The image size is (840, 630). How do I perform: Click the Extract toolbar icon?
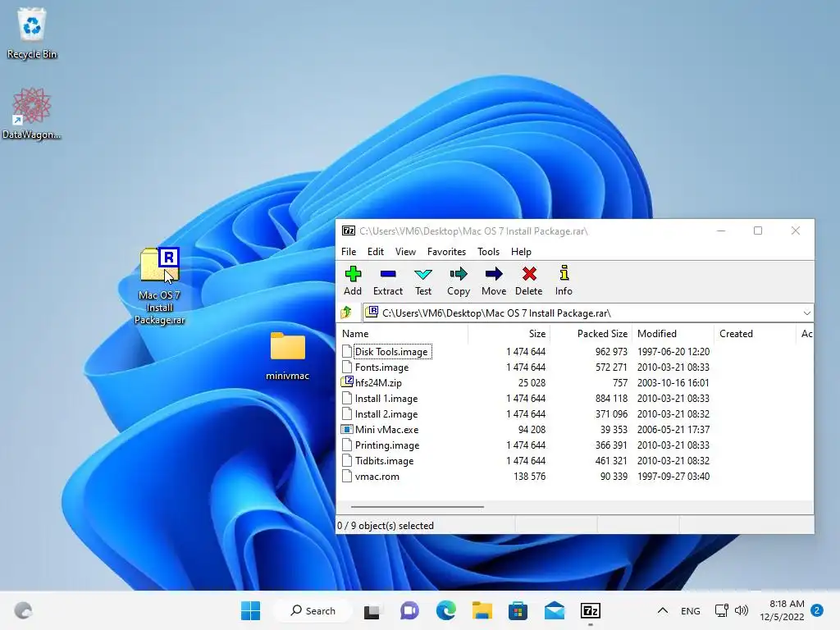388,281
